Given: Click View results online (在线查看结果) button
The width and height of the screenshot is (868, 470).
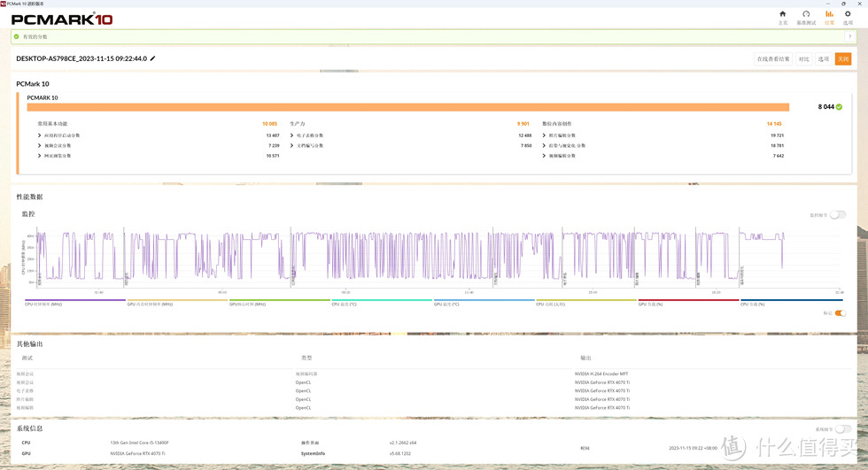Looking at the screenshot, I should (x=773, y=58).
